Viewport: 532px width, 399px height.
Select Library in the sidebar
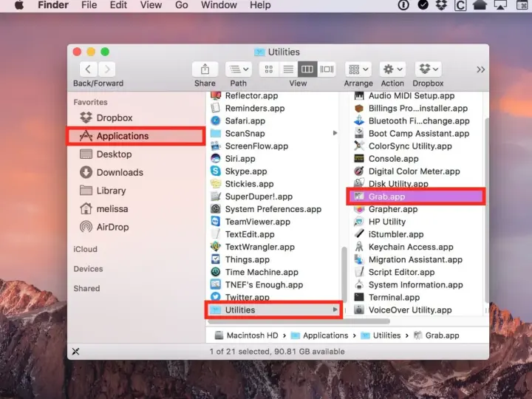coord(136,191)
